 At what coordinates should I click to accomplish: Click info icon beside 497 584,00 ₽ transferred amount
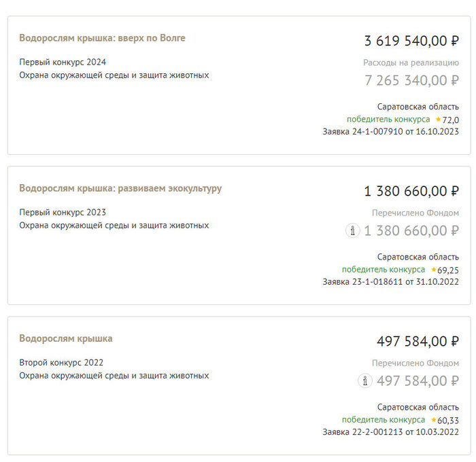(365, 381)
